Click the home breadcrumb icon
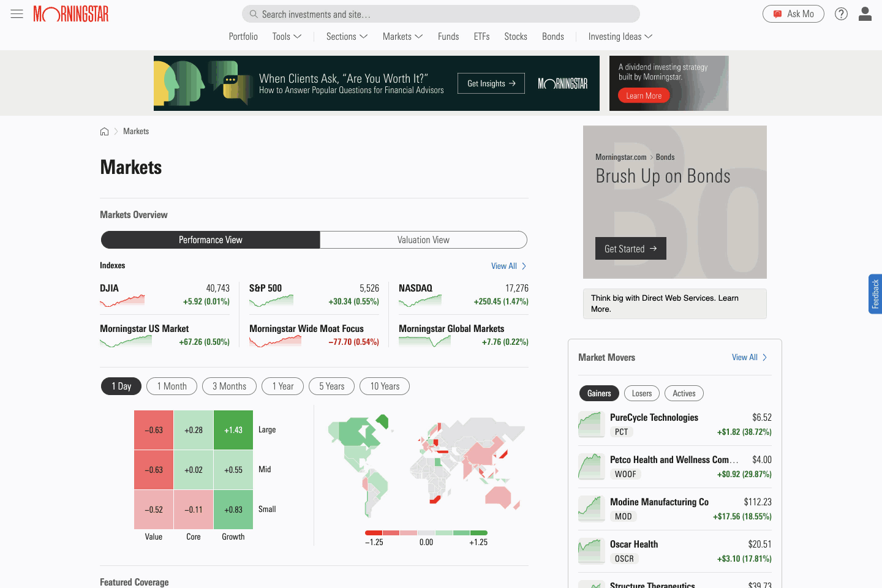 pyautogui.click(x=104, y=132)
